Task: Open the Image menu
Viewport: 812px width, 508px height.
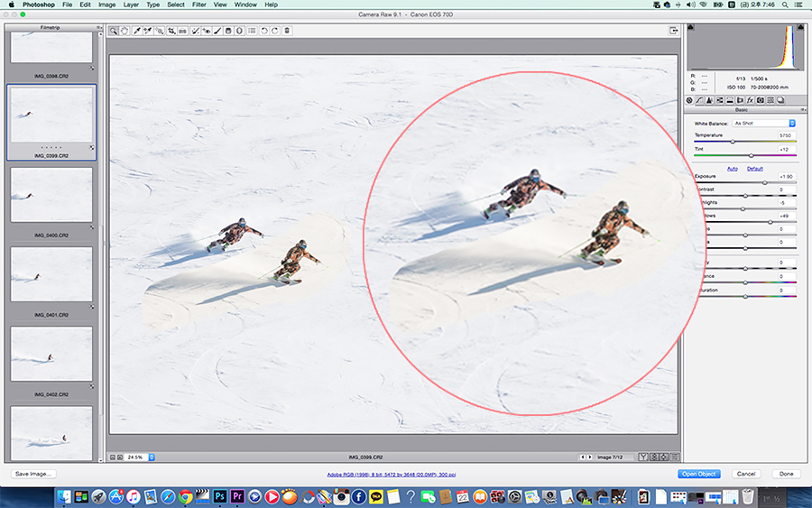Action: click(x=106, y=5)
